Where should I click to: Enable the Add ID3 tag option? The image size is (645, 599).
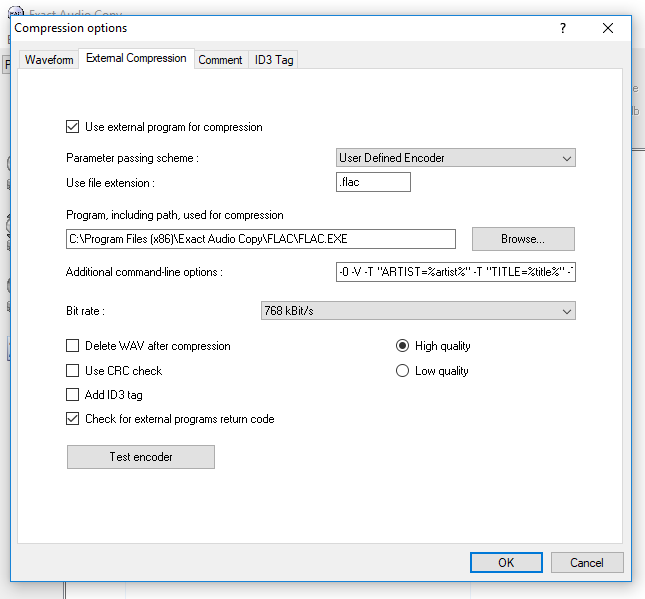click(x=72, y=395)
